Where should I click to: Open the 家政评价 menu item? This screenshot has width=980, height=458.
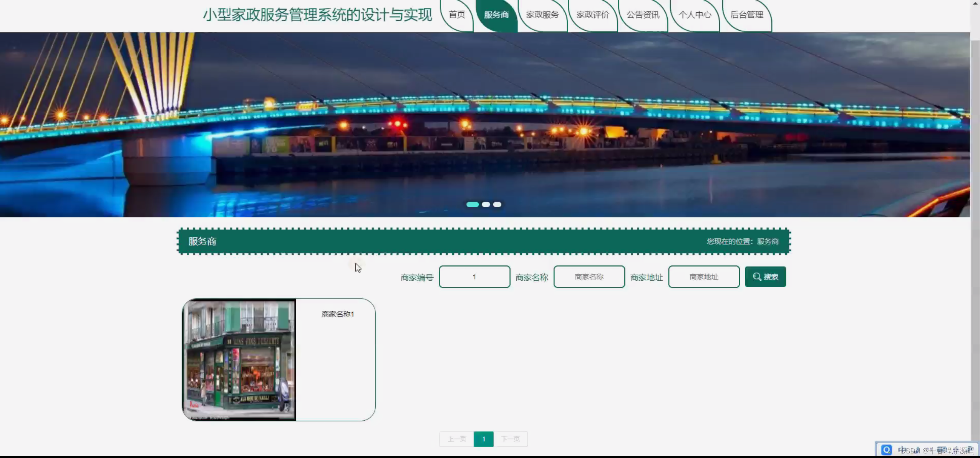592,15
